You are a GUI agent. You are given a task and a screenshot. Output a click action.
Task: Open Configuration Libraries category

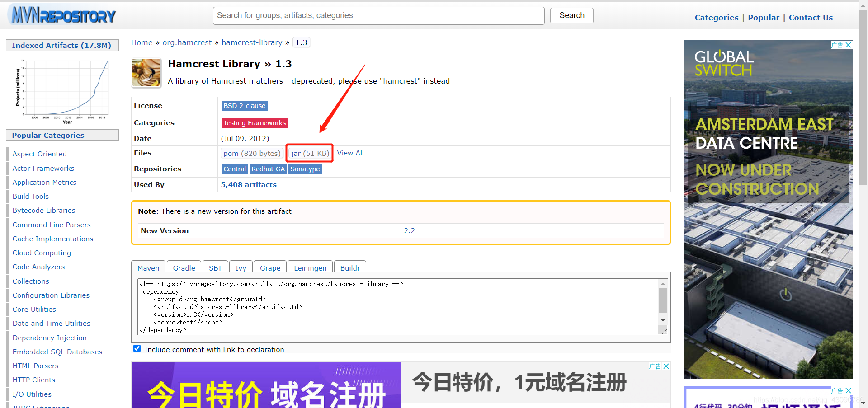coord(51,295)
